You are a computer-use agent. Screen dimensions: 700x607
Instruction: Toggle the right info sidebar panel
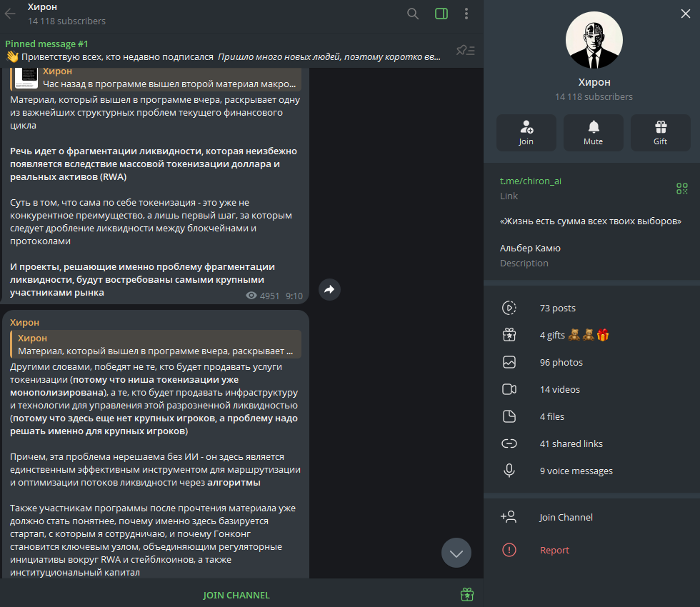(441, 14)
